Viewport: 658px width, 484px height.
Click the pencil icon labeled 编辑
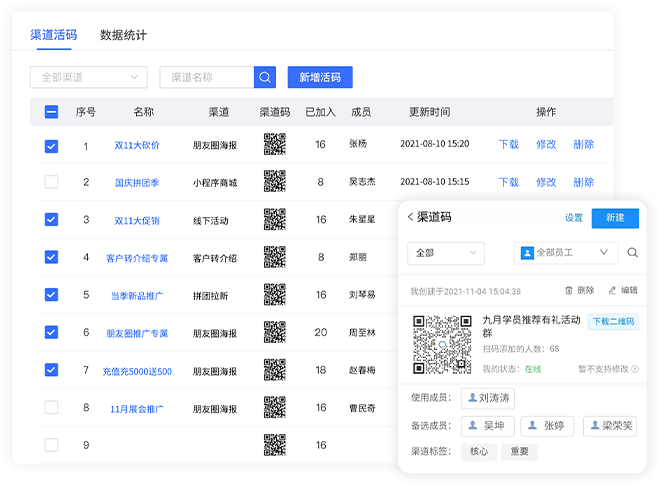(612, 290)
